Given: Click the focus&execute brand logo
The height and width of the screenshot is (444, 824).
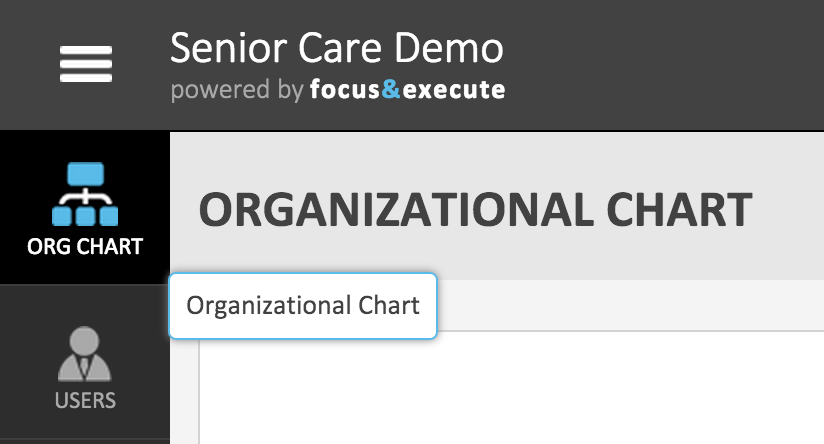Looking at the screenshot, I should coord(408,91).
